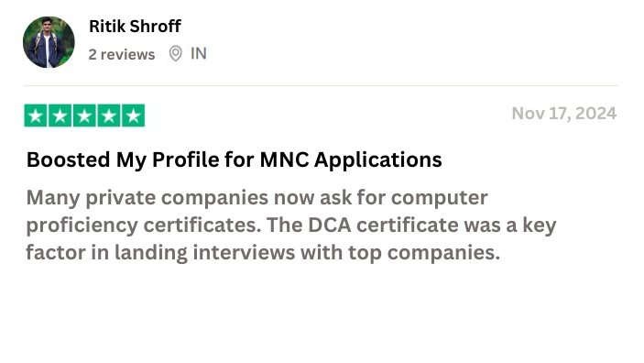Screen dimensions: 644x363
Task: Select the IN country label
Action: 199,54
